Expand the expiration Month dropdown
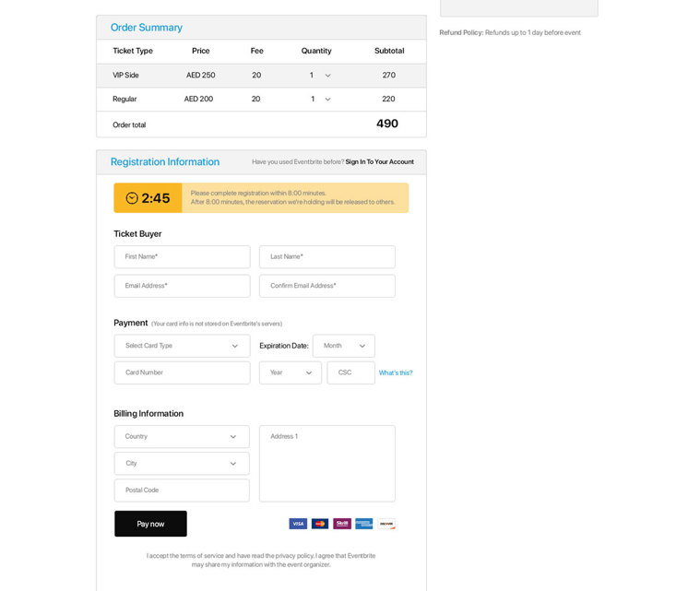 click(344, 346)
